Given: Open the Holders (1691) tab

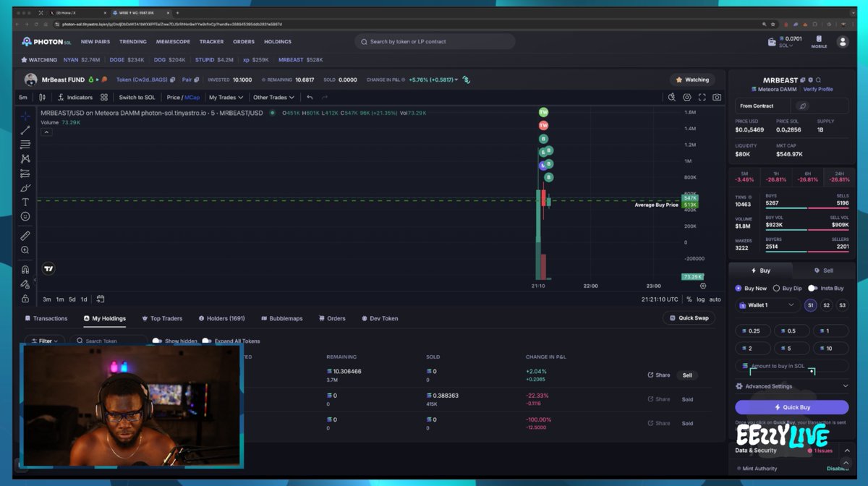Looking at the screenshot, I should tap(221, 318).
